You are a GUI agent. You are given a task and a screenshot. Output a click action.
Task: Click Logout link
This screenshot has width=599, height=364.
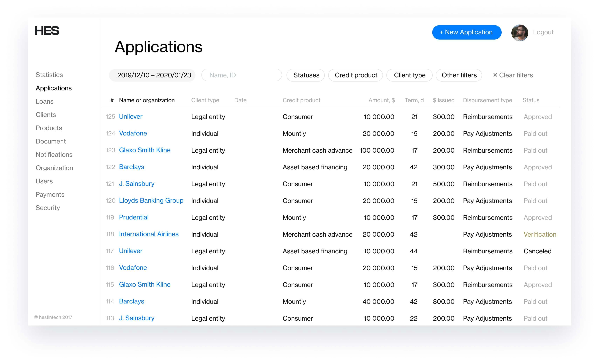[543, 32]
